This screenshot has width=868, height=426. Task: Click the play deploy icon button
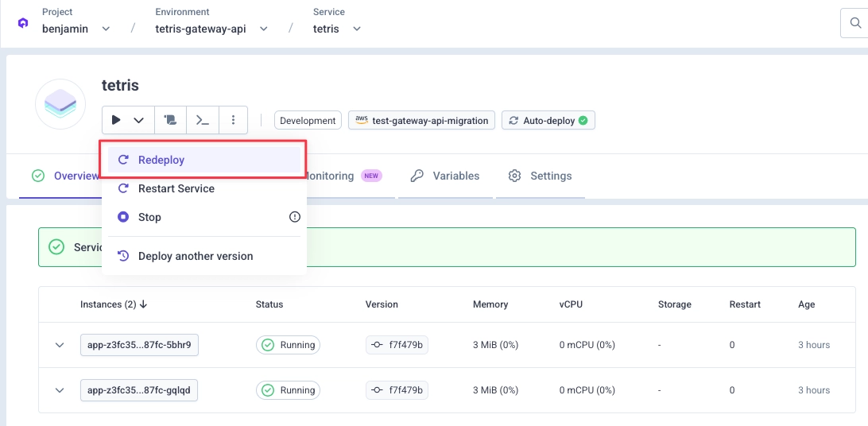116,120
